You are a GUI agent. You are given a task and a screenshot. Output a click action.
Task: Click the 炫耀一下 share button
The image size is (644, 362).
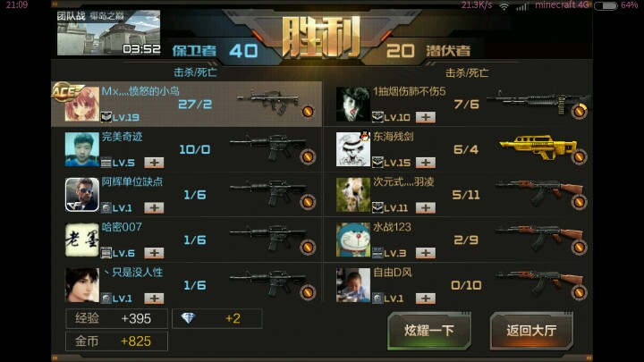coord(428,331)
